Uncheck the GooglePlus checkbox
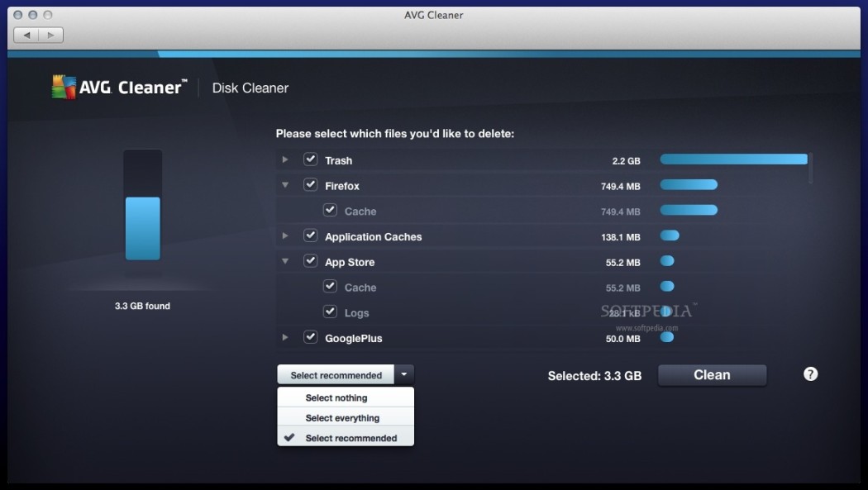The image size is (868, 490). pos(311,337)
